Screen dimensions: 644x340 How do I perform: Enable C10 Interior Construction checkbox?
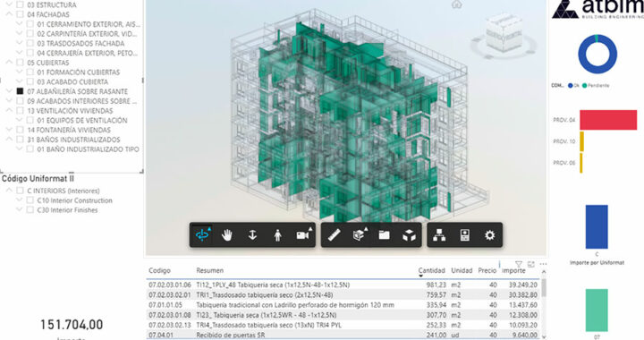point(30,200)
